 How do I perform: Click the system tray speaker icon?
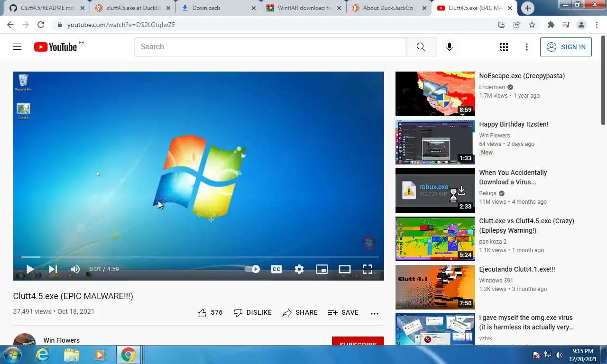pos(559,355)
